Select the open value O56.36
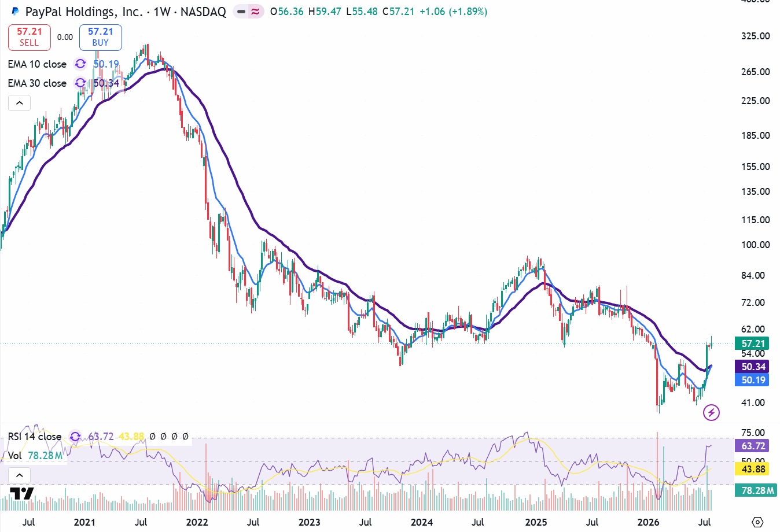 pos(287,12)
